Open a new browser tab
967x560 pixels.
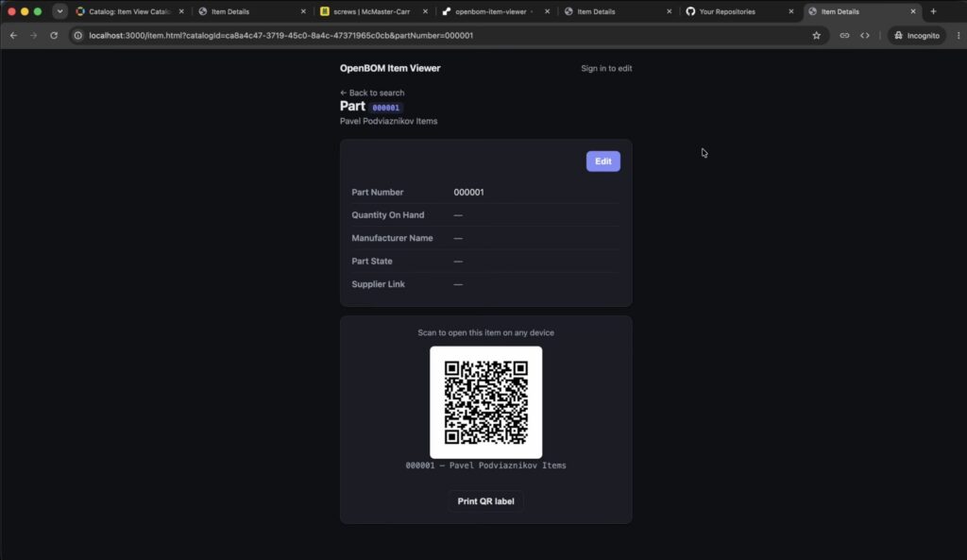point(933,11)
